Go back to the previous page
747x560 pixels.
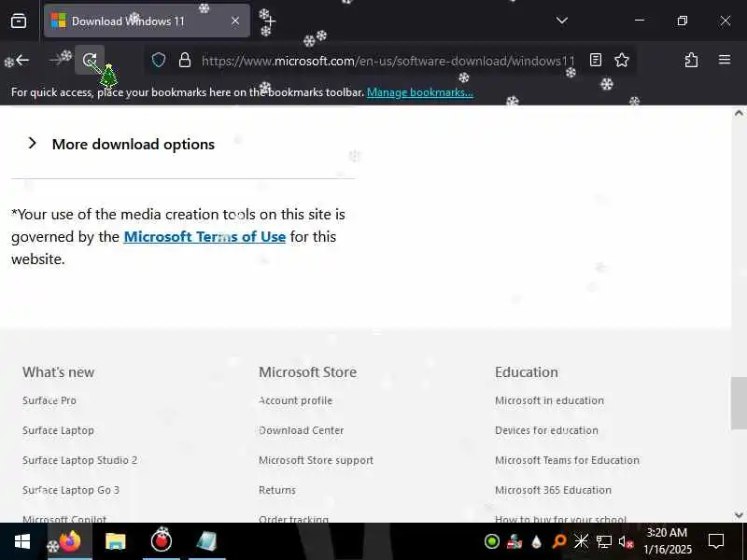(x=21, y=60)
